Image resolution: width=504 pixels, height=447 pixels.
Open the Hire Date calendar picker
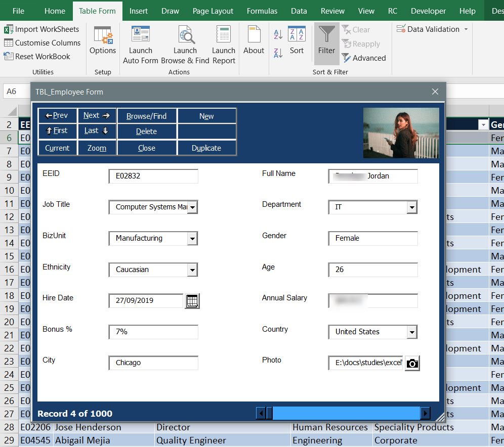tap(192, 301)
